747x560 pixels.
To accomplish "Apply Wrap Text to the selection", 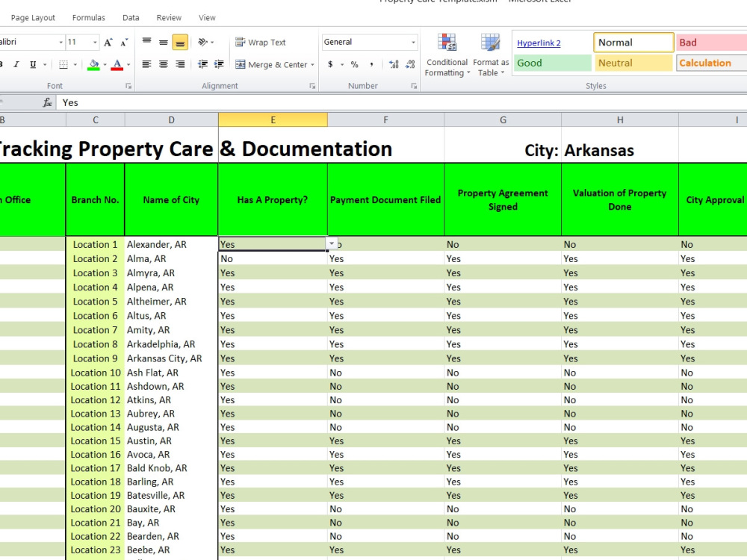I will click(x=260, y=42).
